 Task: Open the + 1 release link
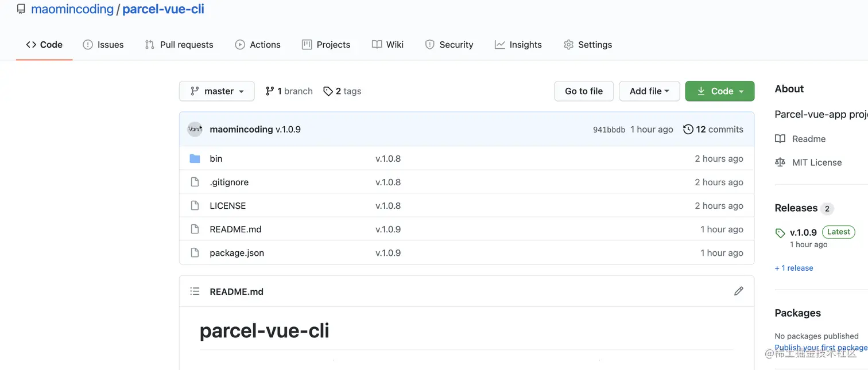[794, 268]
